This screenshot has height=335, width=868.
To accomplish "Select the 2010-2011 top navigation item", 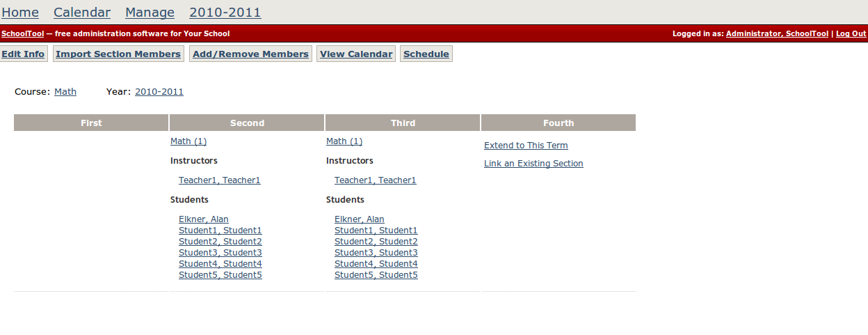I will point(225,13).
